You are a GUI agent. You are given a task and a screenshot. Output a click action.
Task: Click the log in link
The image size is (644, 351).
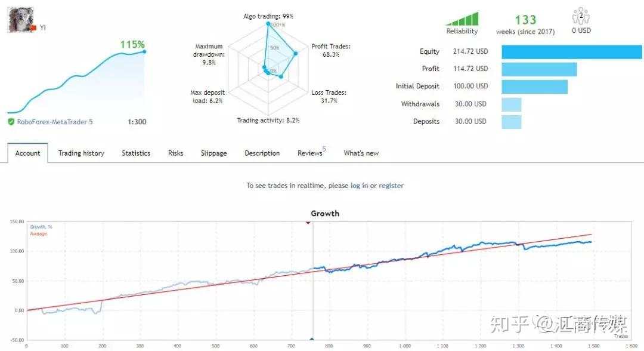(x=360, y=186)
